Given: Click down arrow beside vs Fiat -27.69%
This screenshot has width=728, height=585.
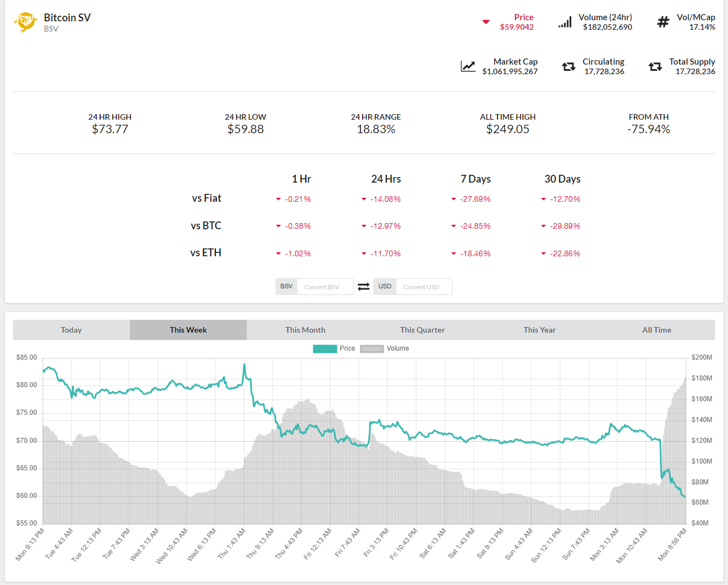Looking at the screenshot, I should [454, 199].
